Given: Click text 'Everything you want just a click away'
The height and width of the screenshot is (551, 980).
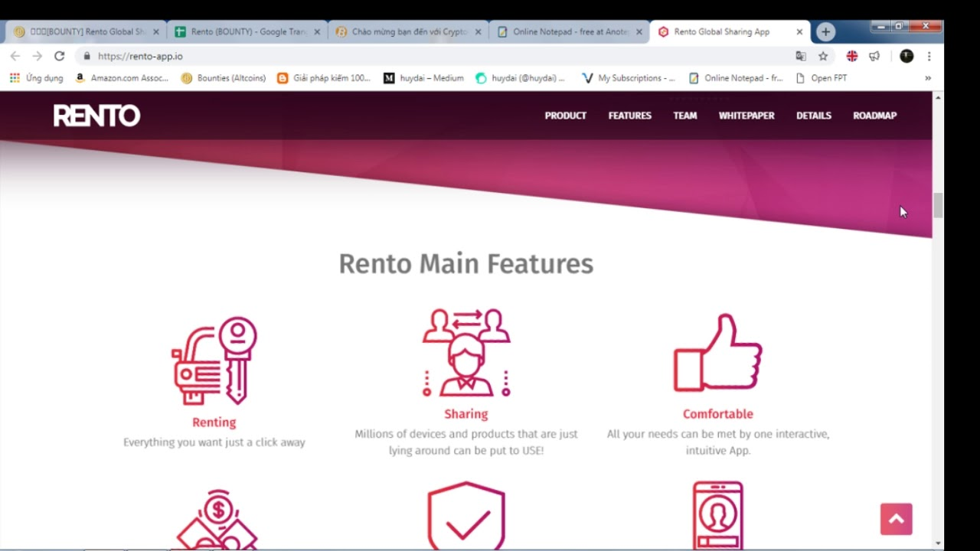Looking at the screenshot, I should pyautogui.click(x=214, y=442).
